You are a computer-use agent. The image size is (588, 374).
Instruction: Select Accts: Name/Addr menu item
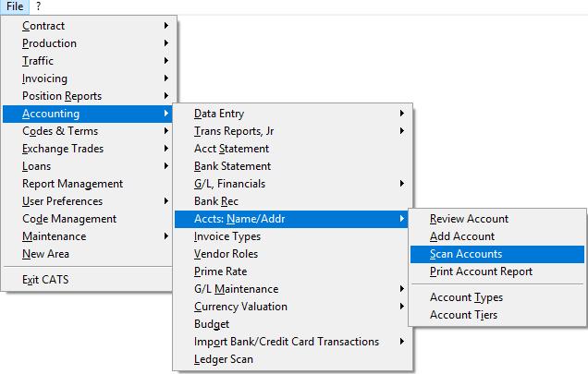(292, 219)
